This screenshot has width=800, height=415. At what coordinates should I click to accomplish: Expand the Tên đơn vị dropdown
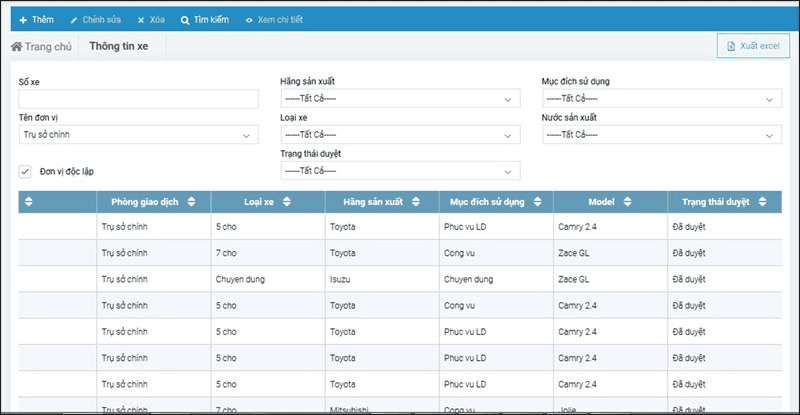[139, 135]
